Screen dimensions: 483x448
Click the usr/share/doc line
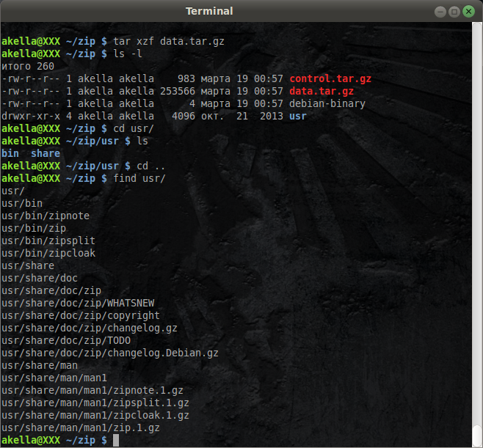[40, 278]
